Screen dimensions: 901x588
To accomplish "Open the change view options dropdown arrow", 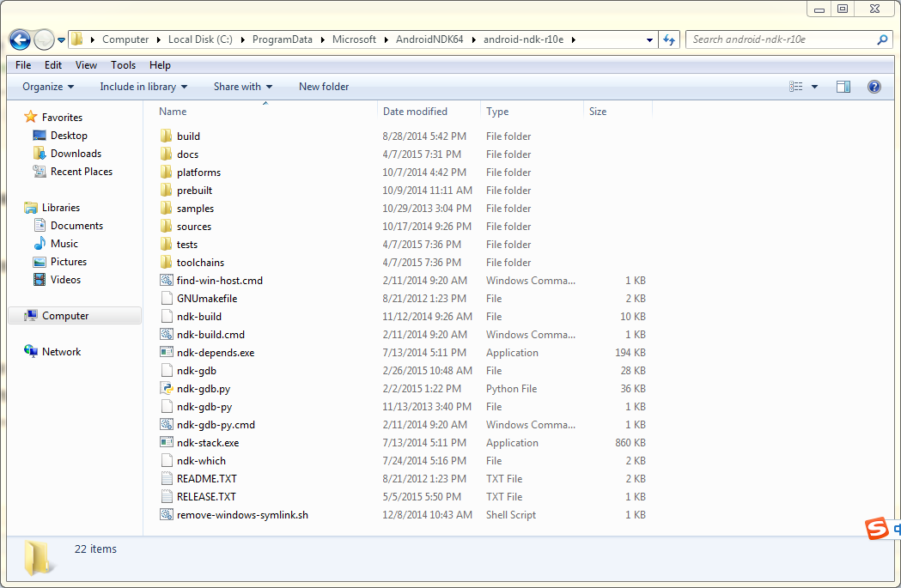I will (x=814, y=87).
